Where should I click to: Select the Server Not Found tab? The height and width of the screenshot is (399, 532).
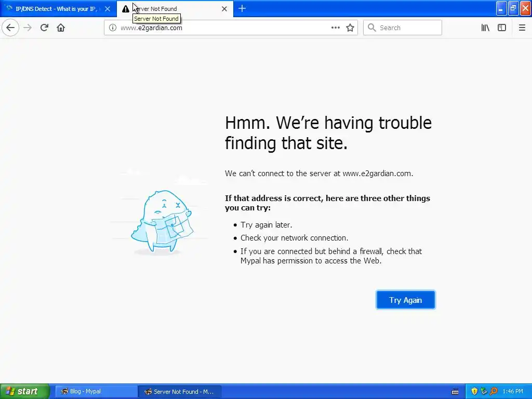pos(175,9)
